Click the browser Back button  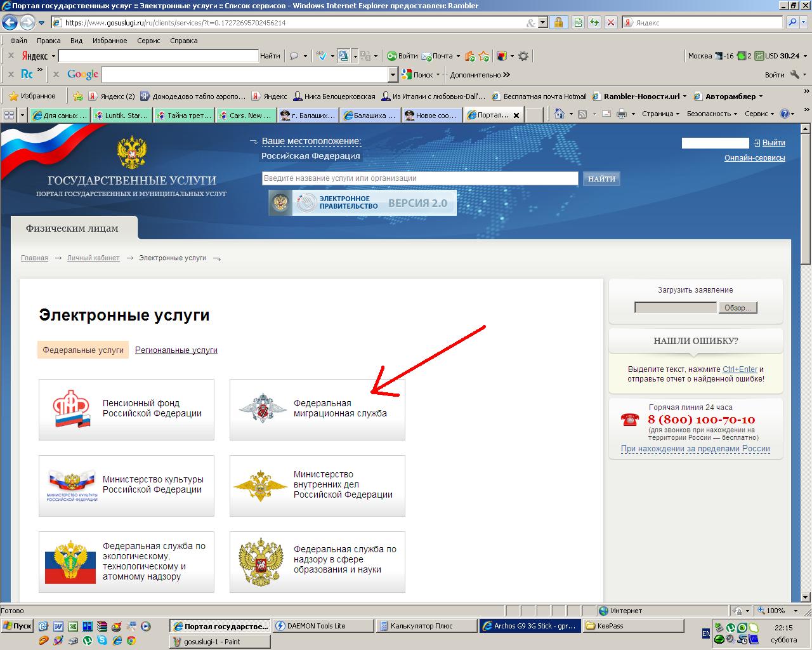pyautogui.click(x=10, y=22)
